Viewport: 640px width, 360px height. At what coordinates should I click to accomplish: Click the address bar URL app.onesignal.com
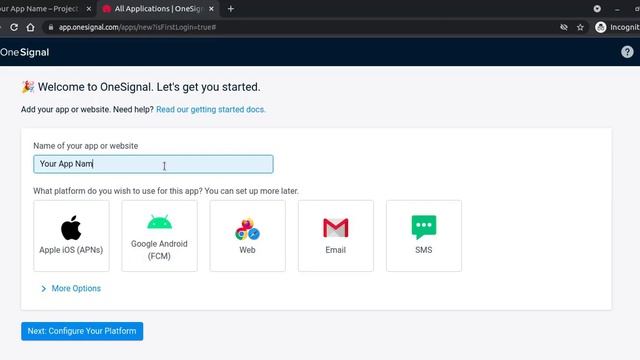pyautogui.click(x=137, y=27)
